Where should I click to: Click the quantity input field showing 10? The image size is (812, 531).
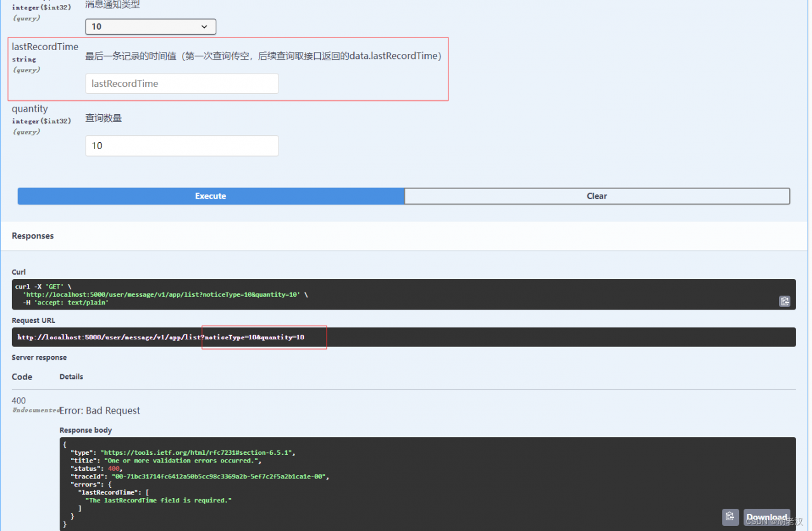coord(181,145)
